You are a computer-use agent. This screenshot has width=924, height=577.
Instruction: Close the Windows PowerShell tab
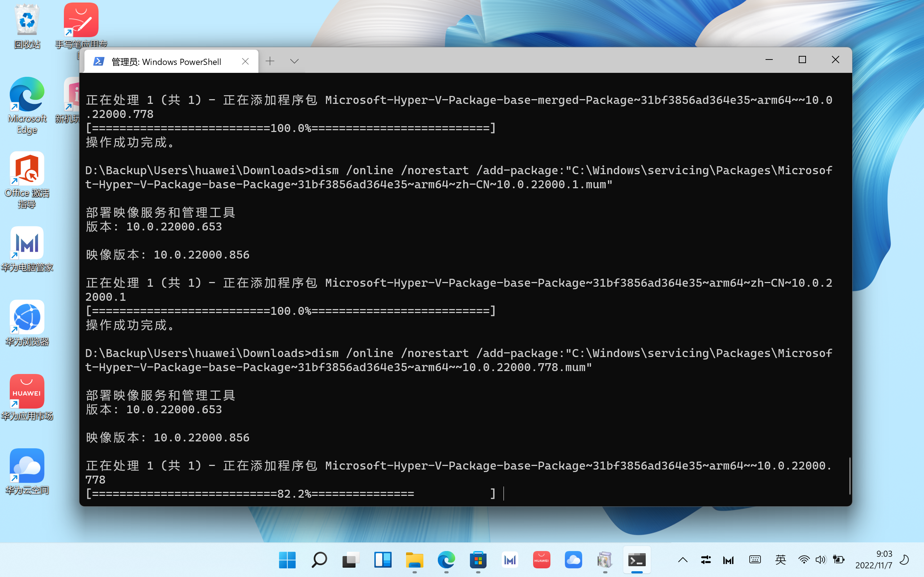click(x=245, y=61)
